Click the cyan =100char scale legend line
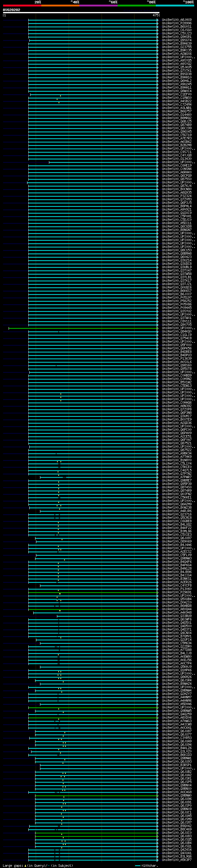The width and height of the screenshot is (197, 868). point(137,866)
